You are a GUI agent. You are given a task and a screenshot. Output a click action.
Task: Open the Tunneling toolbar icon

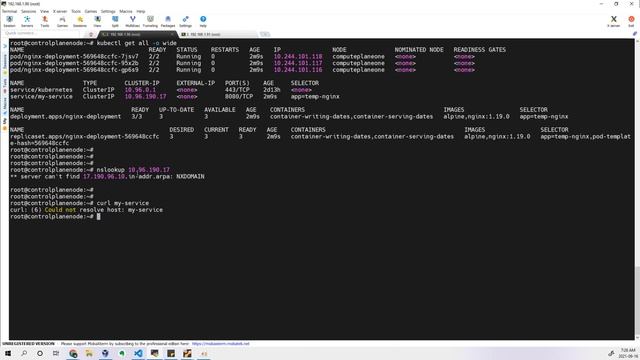pos(150,22)
